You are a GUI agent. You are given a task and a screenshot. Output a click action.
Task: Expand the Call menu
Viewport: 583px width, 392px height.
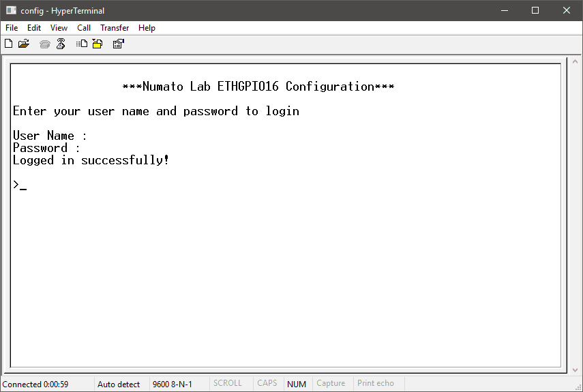(x=84, y=28)
